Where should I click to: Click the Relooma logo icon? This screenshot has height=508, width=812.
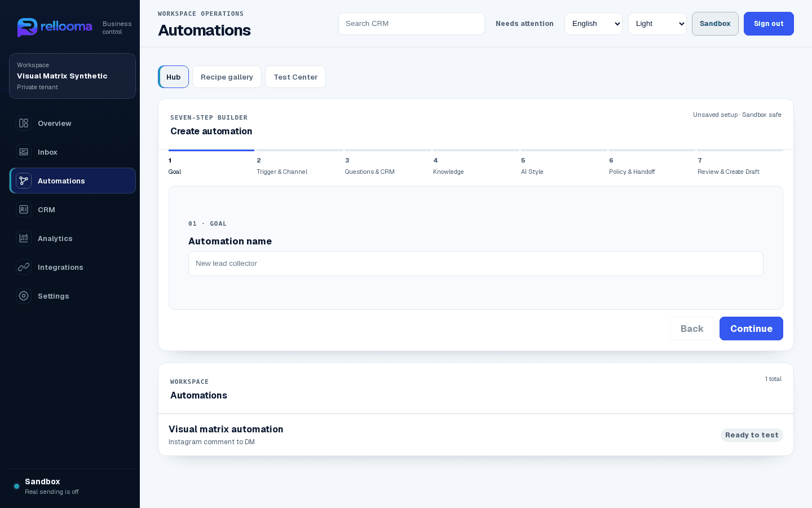[27, 27]
